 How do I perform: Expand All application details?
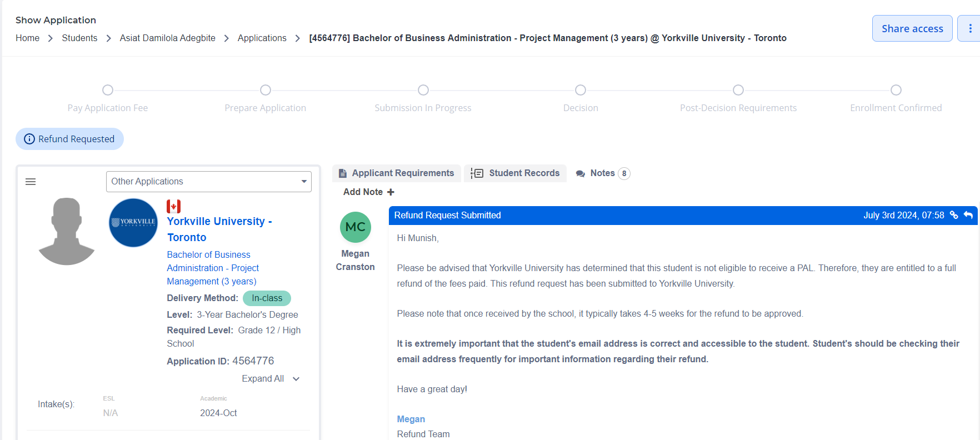pos(271,379)
